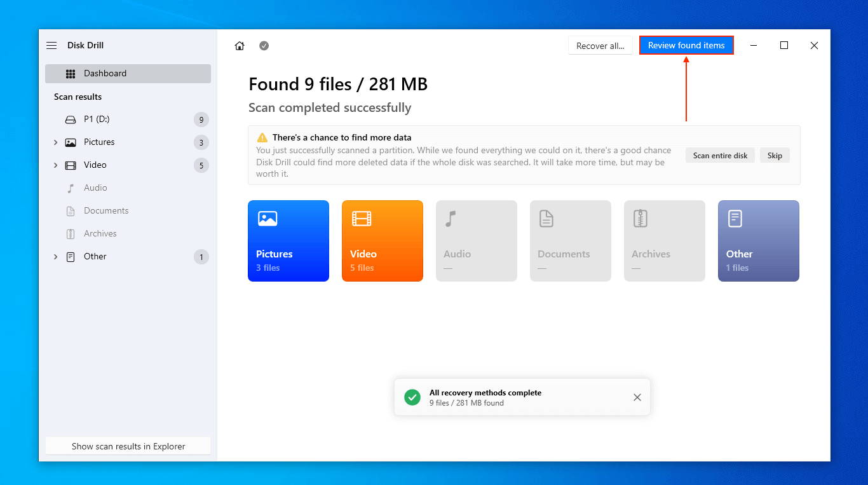Select the Dashboard grid icon
Viewport: 868px width, 485px height.
[71, 74]
